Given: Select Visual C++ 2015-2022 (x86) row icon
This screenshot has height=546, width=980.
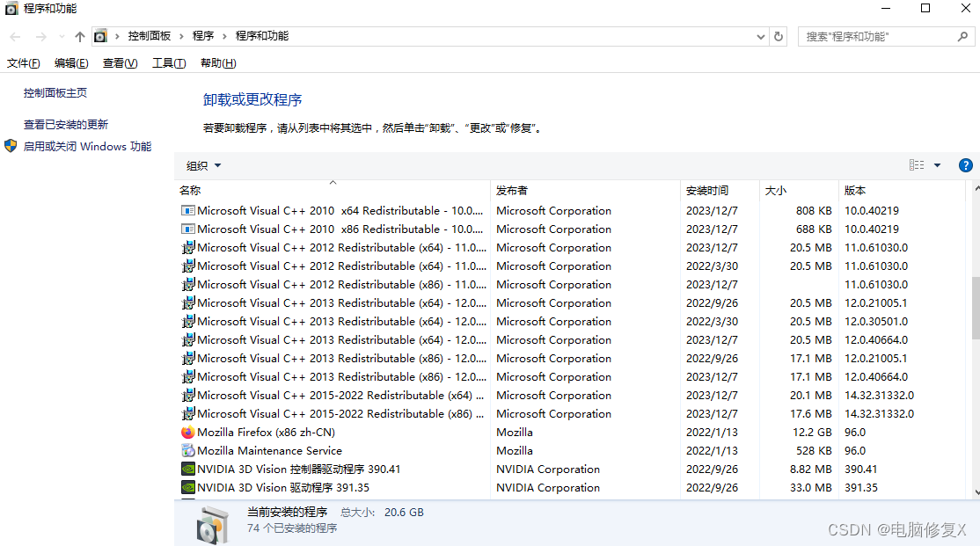Looking at the screenshot, I should [x=187, y=413].
